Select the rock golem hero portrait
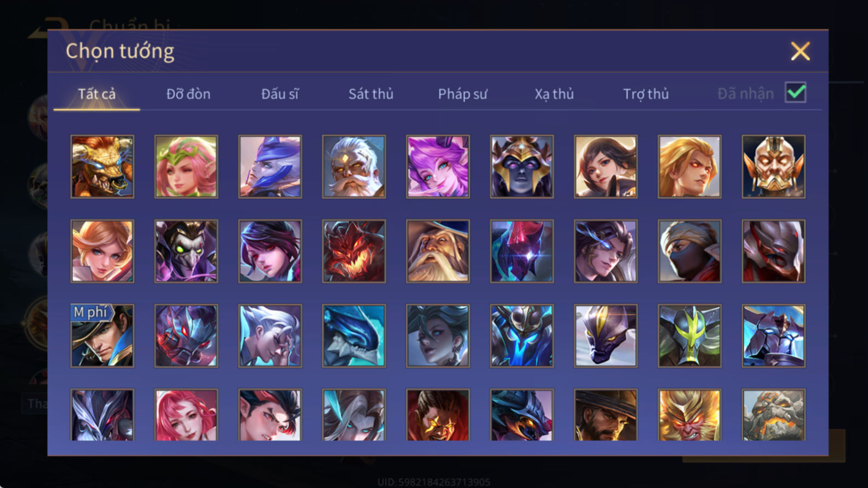Viewport: 868px width, 488px height. click(773, 415)
